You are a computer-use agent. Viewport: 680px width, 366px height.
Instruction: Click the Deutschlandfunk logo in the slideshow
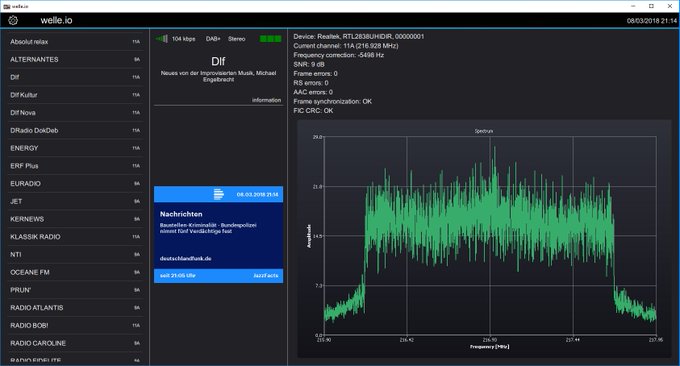(x=219, y=194)
